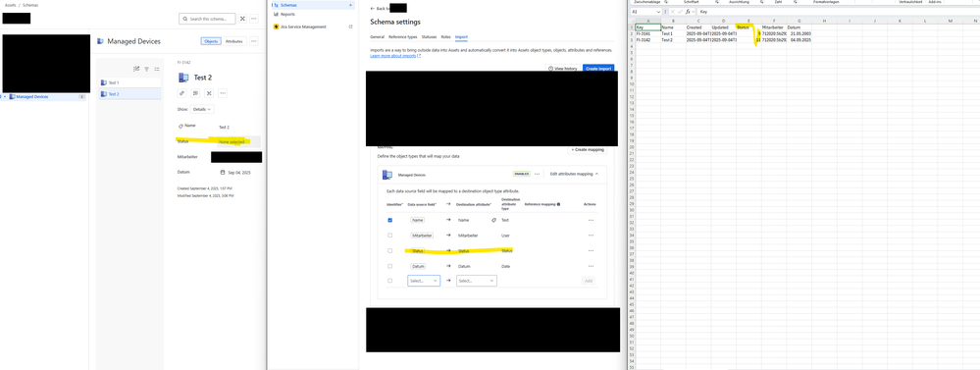The height and width of the screenshot is (370, 980).
Task: Check identifier checkbox for the Datum row
Action: point(390,266)
